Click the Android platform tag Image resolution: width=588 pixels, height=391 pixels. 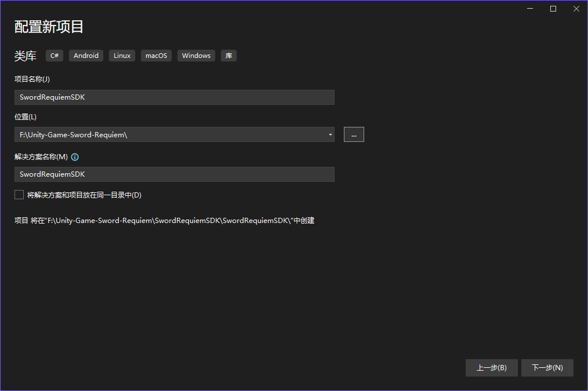point(86,56)
